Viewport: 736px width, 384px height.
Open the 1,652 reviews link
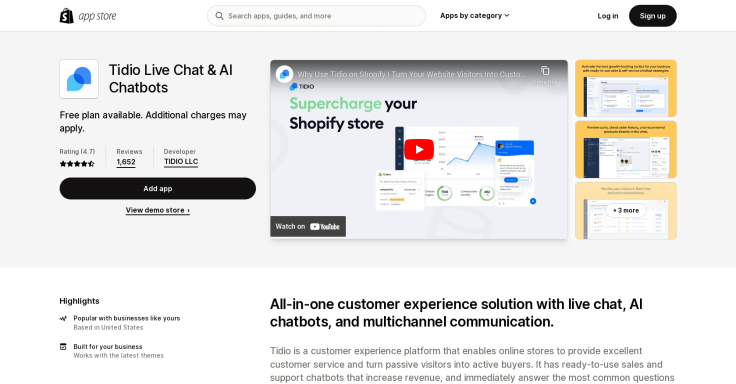click(126, 162)
